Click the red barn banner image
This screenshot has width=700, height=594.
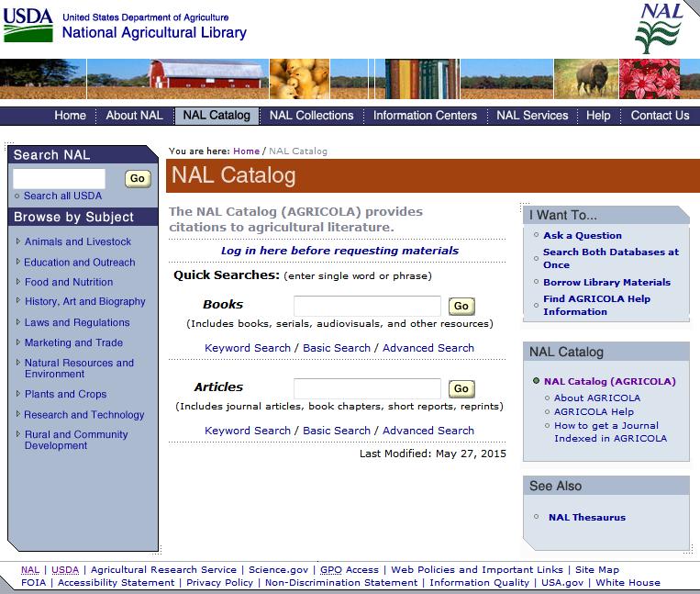click(x=208, y=78)
